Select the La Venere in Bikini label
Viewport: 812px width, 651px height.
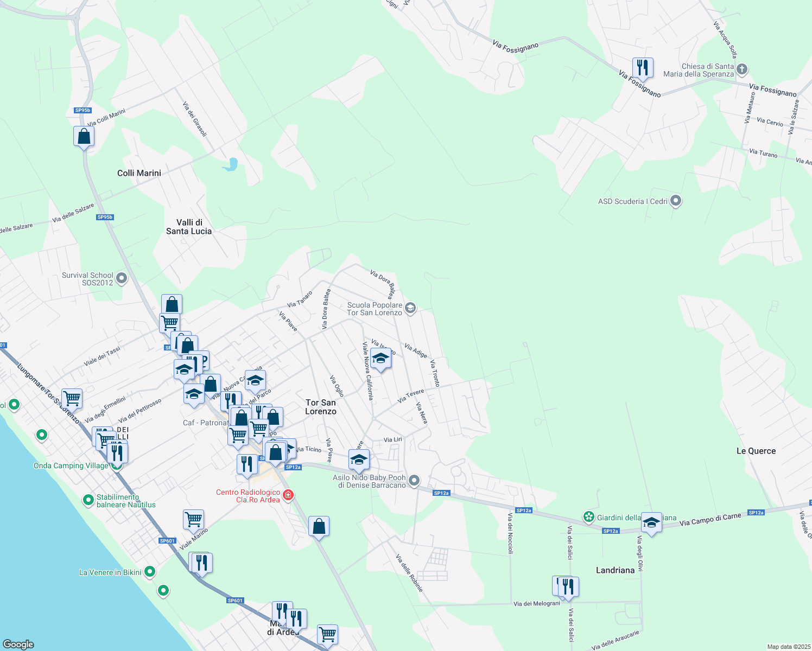(x=110, y=572)
